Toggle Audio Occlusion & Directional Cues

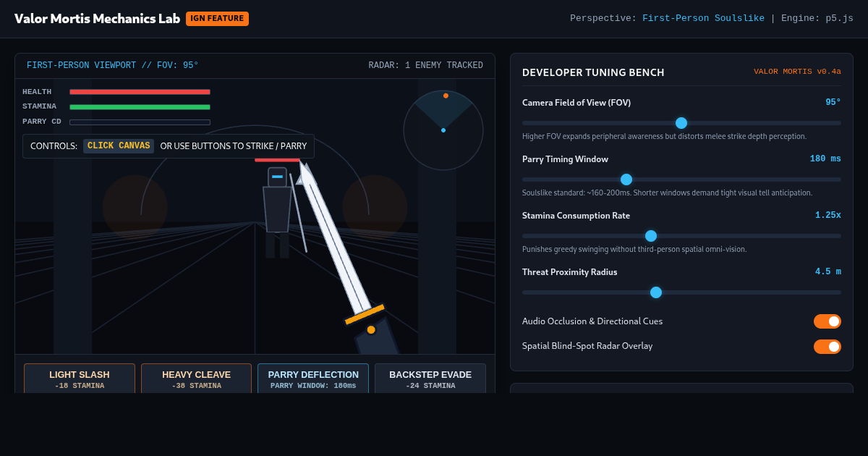click(827, 321)
